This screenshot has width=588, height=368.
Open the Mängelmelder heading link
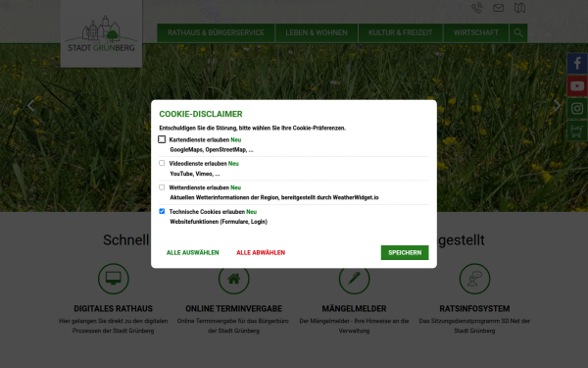354,309
